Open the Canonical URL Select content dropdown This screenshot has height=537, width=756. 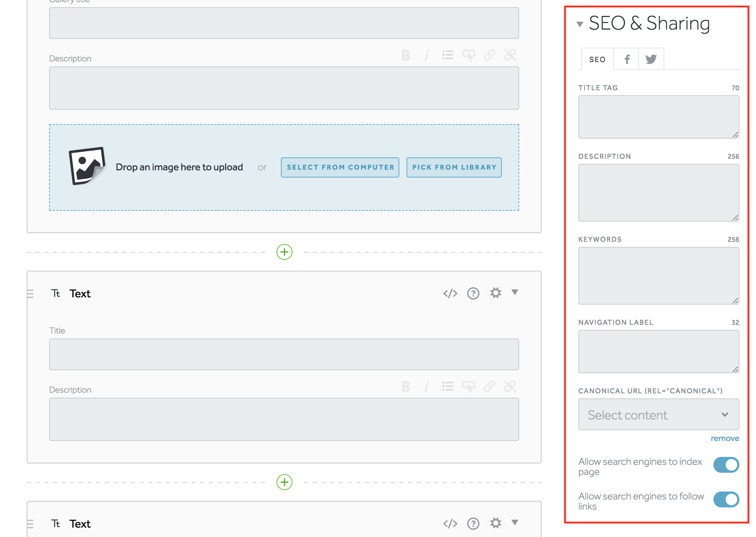(659, 414)
